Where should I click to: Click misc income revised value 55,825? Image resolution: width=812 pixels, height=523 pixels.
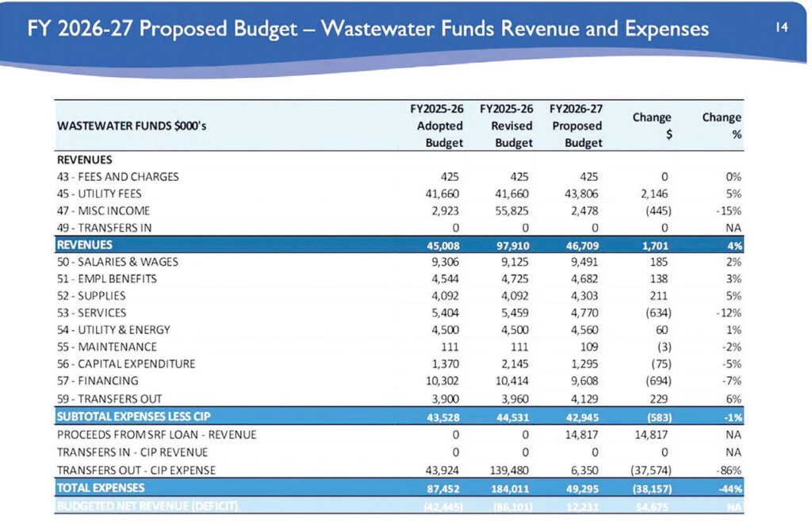511,211
